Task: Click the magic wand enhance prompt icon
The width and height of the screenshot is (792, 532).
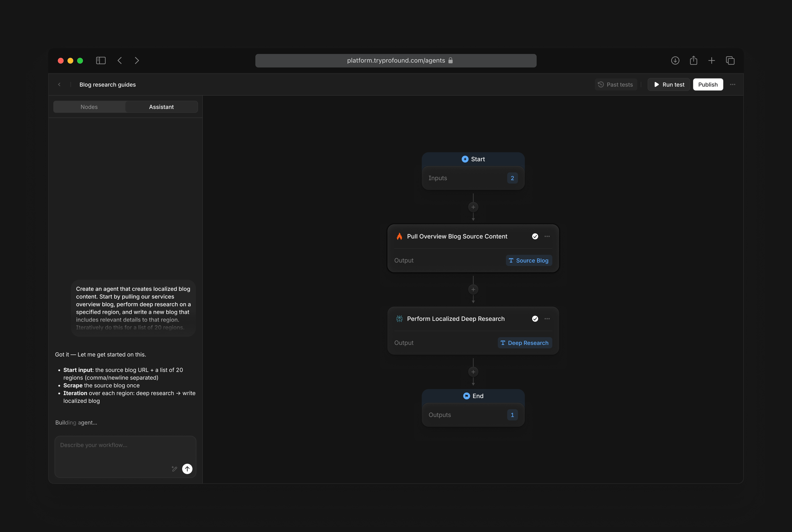Action: [174, 469]
